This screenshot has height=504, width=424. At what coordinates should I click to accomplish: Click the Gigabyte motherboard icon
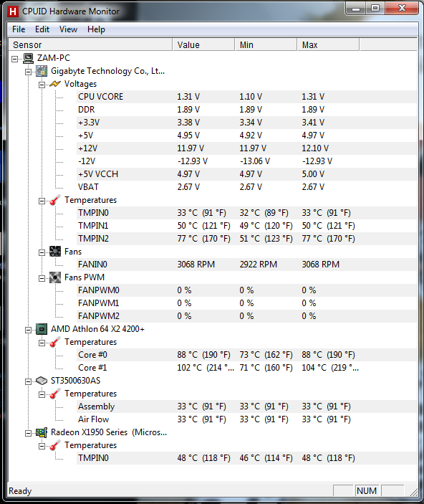click(42, 71)
